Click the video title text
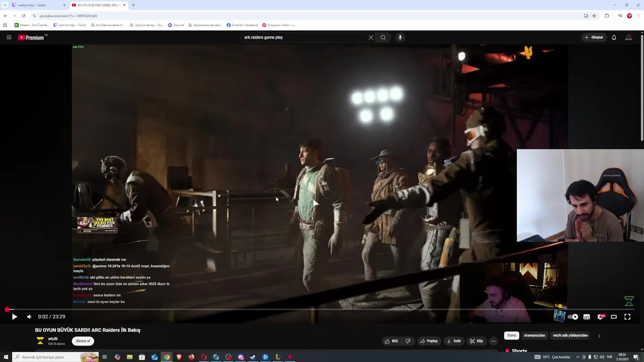The height and width of the screenshot is (362, 644). coord(88,330)
